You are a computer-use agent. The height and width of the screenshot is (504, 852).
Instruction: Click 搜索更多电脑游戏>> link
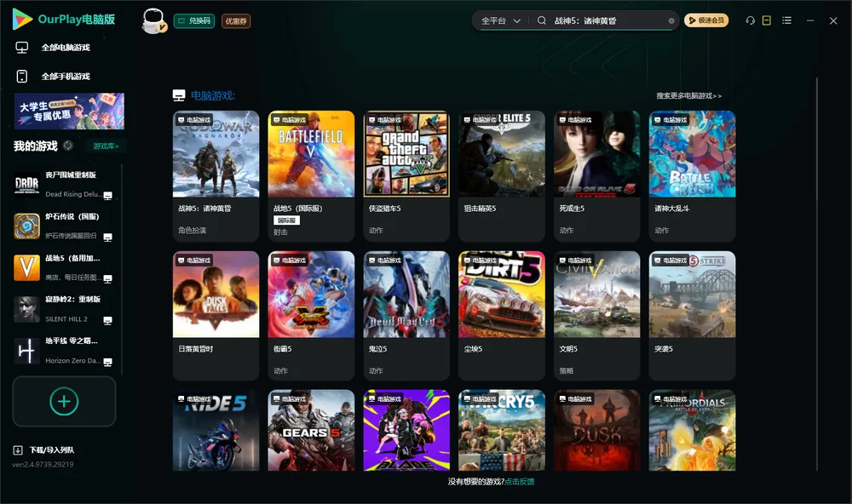click(689, 95)
